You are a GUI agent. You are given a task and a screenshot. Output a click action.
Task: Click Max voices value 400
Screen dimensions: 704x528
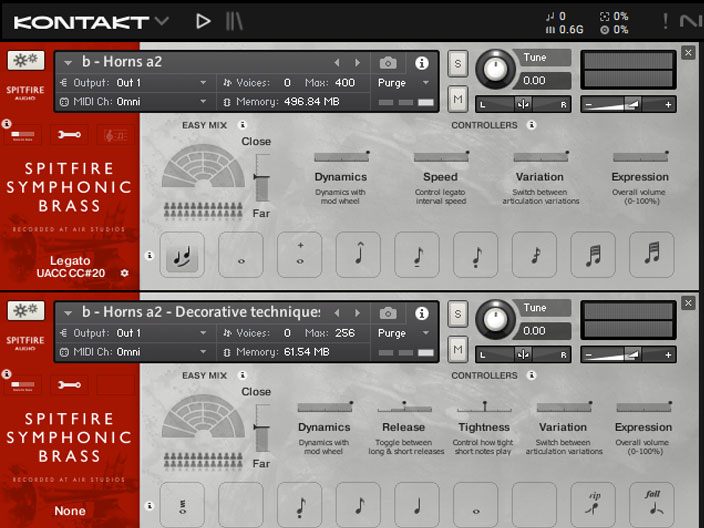[x=344, y=83]
